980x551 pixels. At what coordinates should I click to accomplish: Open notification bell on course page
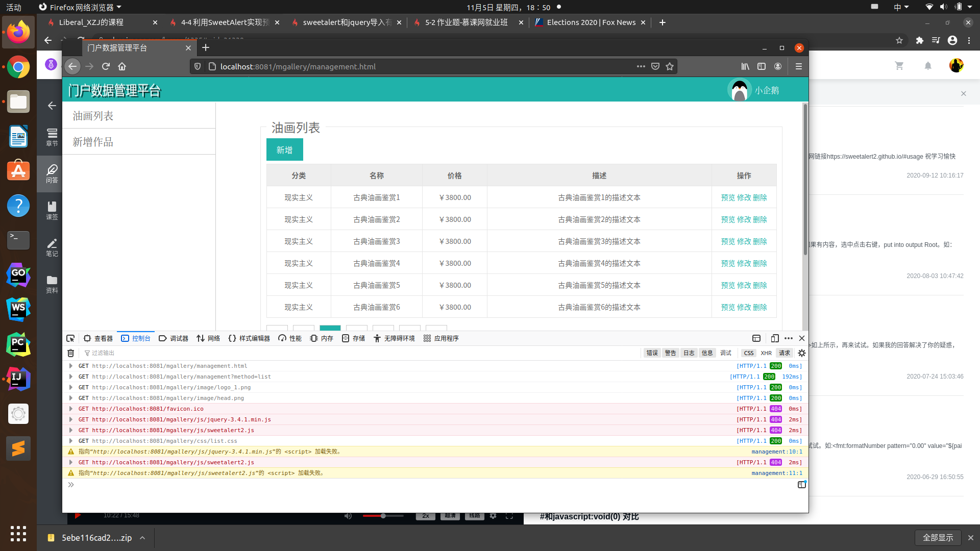pyautogui.click(x=928, y=66)
